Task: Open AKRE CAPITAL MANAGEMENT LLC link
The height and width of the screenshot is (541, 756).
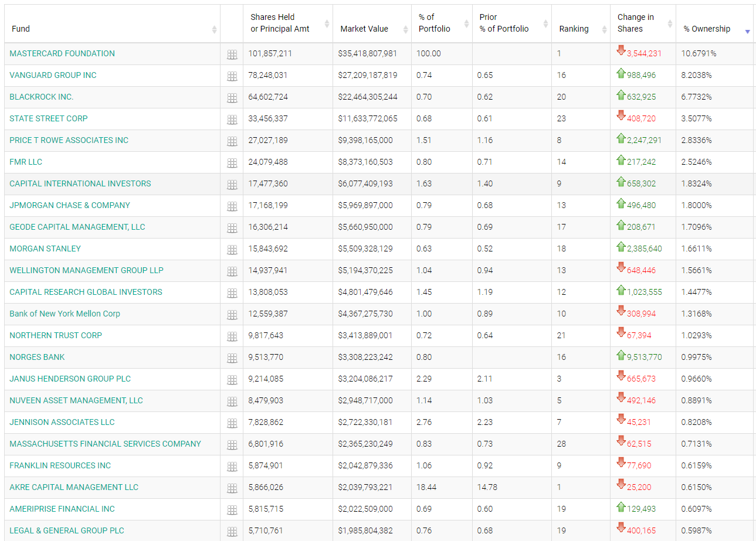Action: coord(74,487)
